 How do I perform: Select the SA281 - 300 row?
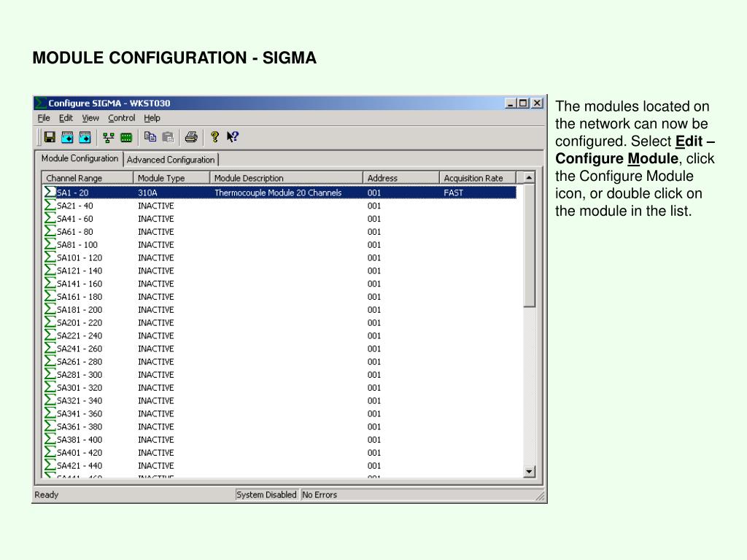[x=279, y=374]
